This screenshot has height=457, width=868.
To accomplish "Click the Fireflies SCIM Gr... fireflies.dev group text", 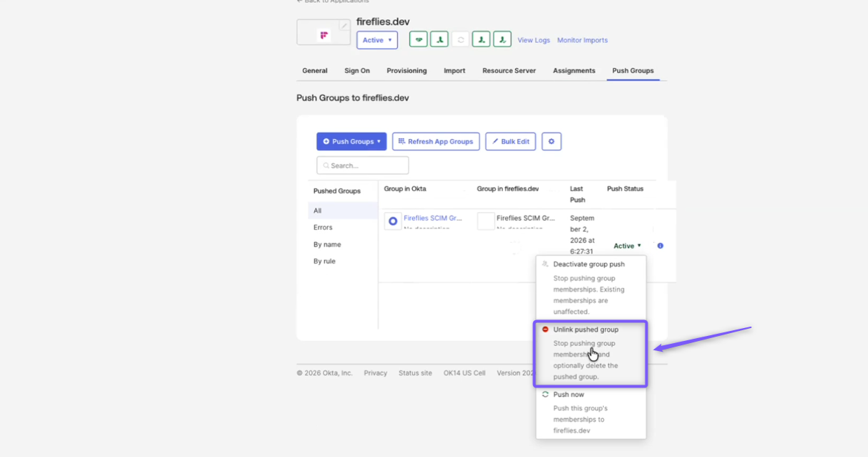I will 526,218.
